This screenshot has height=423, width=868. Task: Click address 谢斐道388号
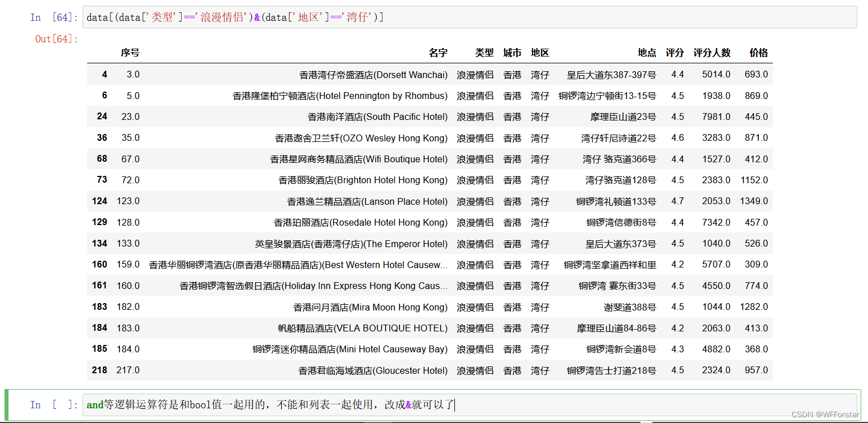pos(630,307)
